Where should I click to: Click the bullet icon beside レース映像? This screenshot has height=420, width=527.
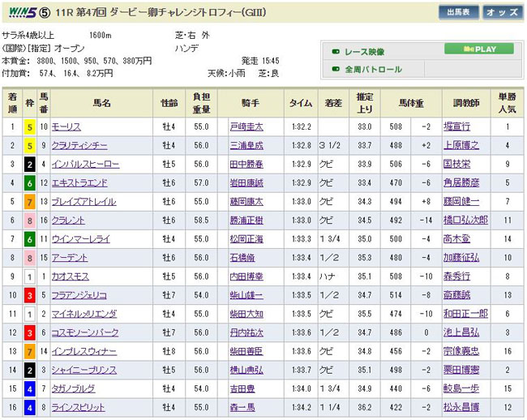click(336, 52)
